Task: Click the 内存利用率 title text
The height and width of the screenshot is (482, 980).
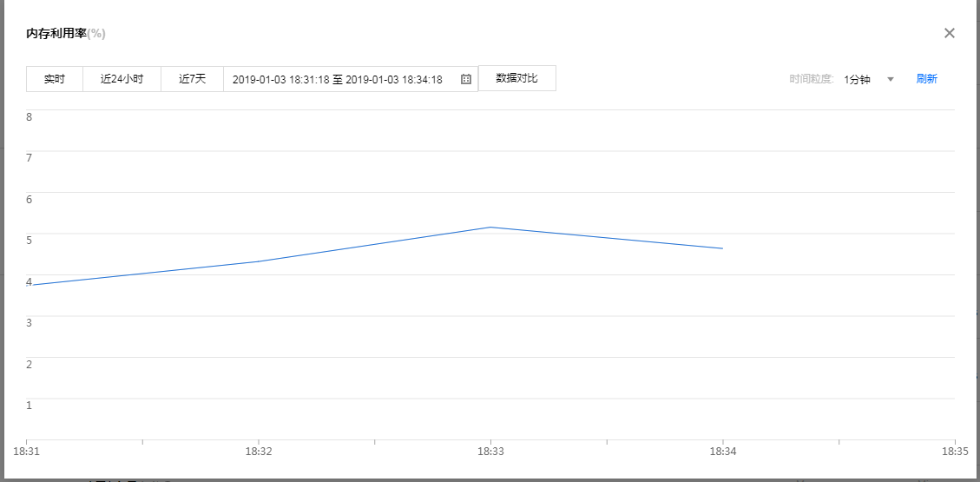Action: pos(56,34)
